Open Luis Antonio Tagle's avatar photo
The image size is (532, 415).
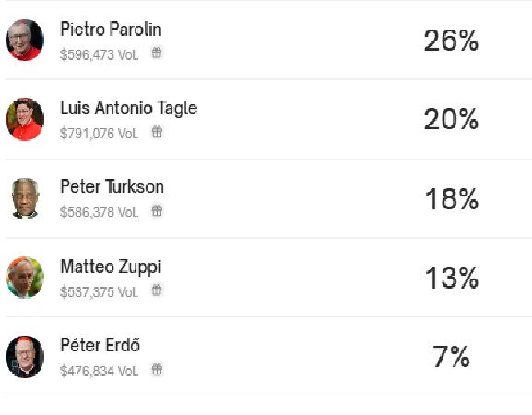pyautogui.click(x=25, y=119)
